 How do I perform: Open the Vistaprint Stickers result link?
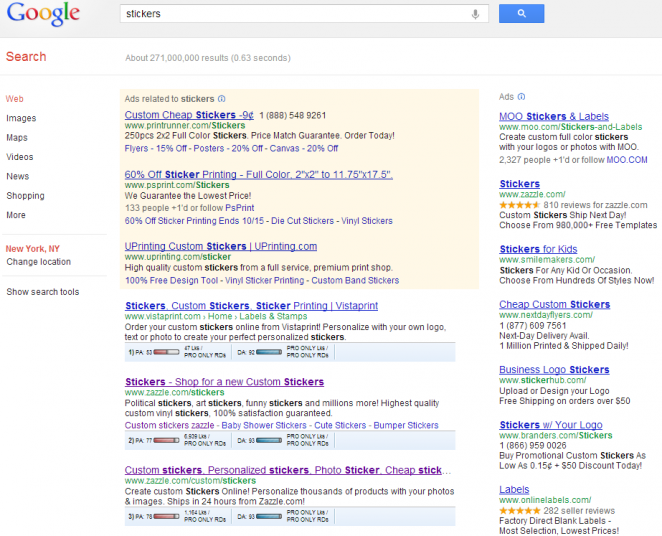(251, 306)
